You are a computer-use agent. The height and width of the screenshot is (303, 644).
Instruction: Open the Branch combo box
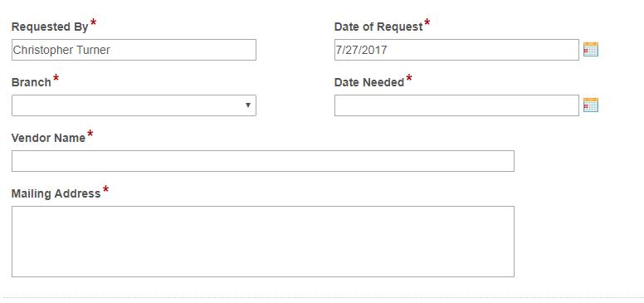pyautogui.click(x=134, y=105)
